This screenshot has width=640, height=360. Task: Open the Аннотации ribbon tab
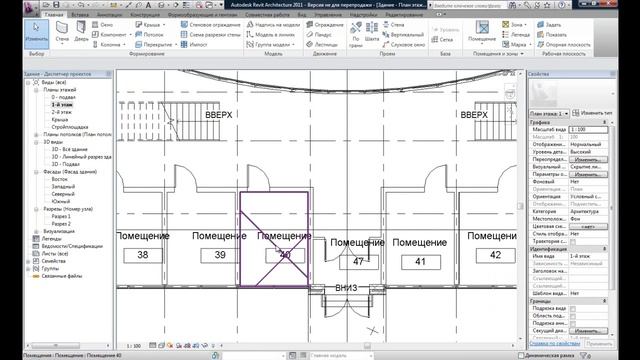[x=109, y=15]
